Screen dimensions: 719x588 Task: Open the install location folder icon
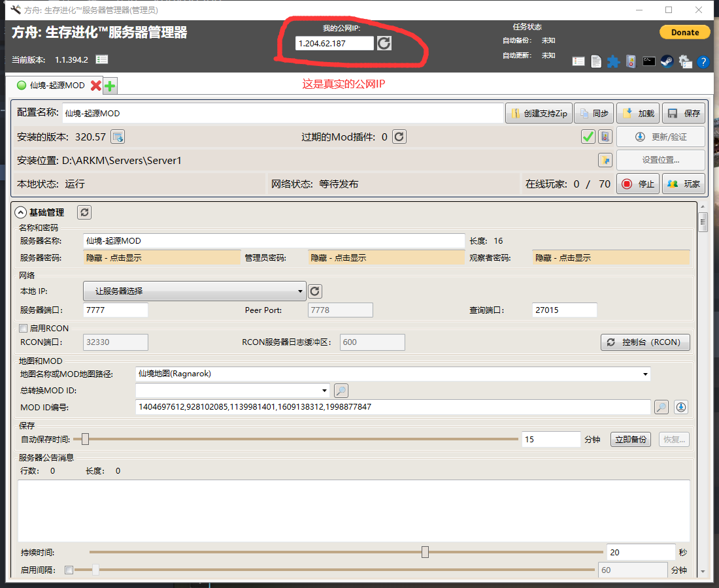pyautogui.click(x=605, y=161)
